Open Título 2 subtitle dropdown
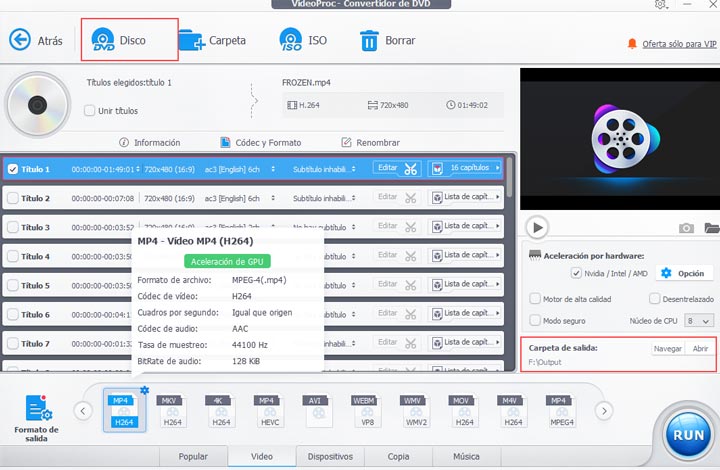720x470 pixels. (353, 198)
